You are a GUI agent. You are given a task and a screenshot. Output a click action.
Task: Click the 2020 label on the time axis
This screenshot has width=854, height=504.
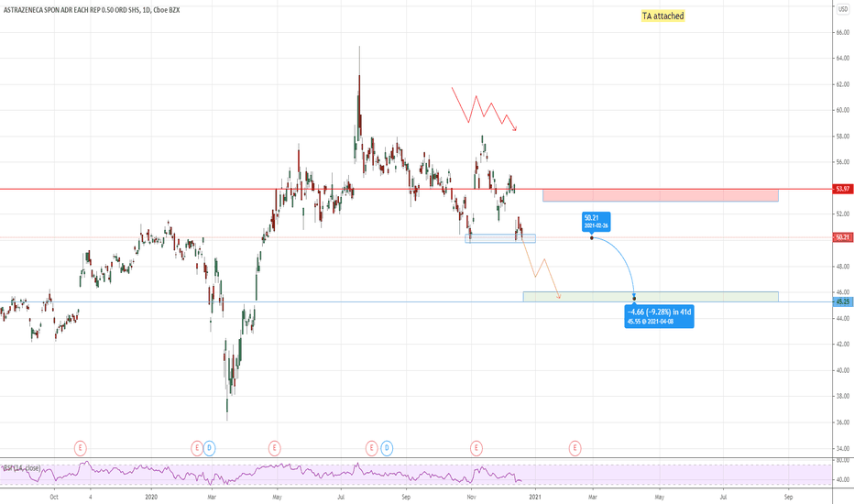coord(151,497)
